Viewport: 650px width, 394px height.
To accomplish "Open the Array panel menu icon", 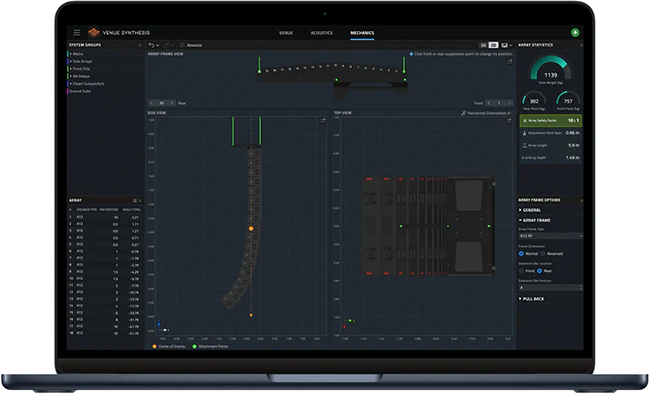I will pyautogui.click(x=140, y=201).
